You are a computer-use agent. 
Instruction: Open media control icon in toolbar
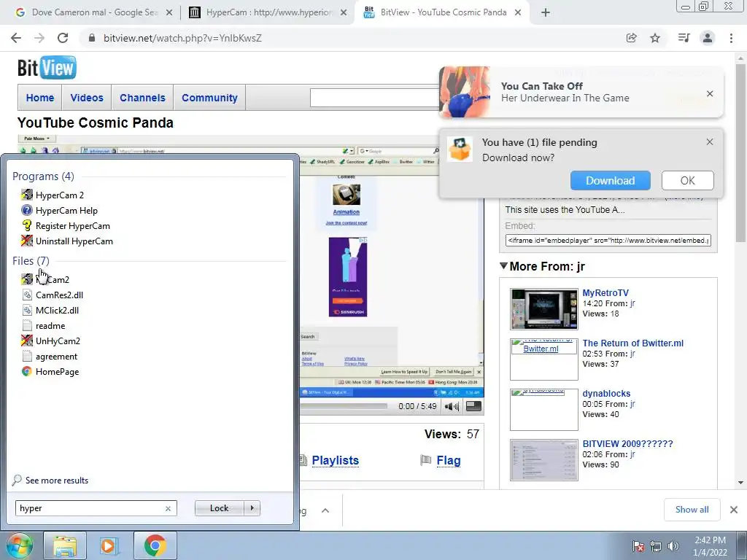tap(684, 38)
